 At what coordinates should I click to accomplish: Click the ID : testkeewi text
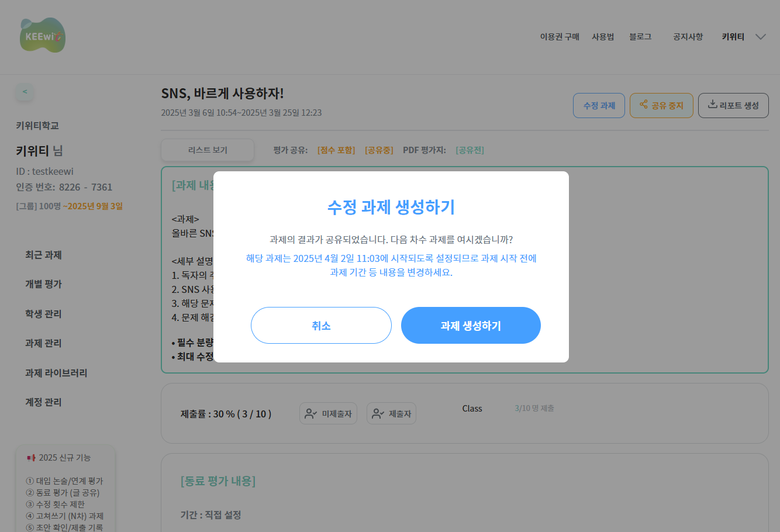click(x=44, y=171)
